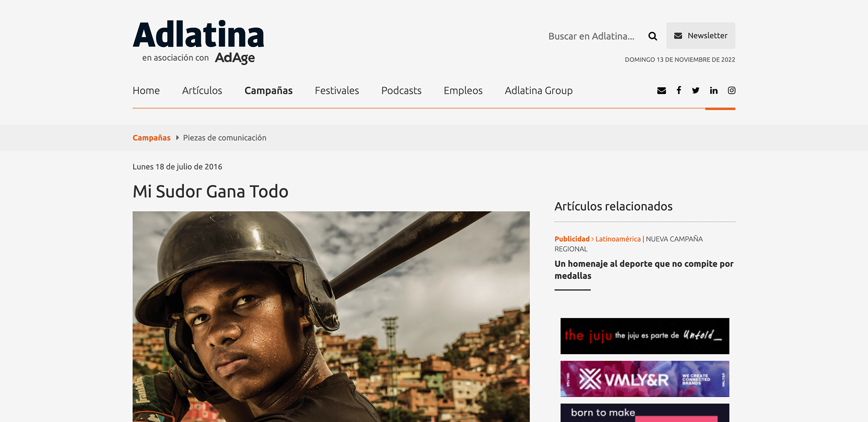Screen dimensions: 868x422
Task: Click the VMLY&R banner ad
Action: 645,379
